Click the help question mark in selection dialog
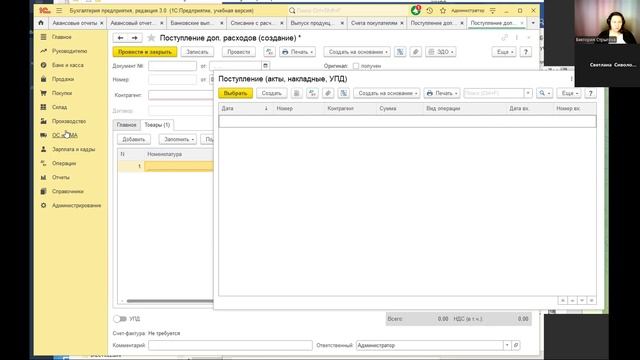The width and height of the screenshot is (640, 360). pyautogui.click(x=590, y=93)
